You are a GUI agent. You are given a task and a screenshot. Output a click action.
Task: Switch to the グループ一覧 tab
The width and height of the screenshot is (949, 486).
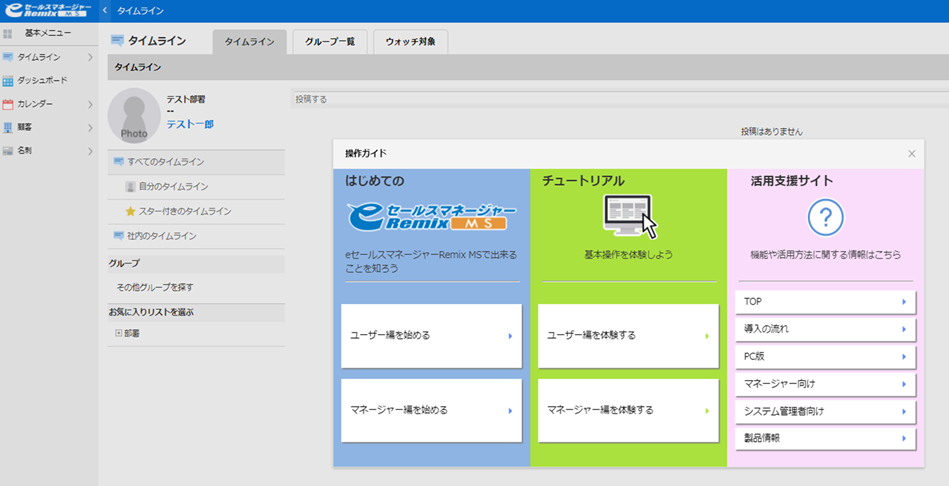click(330, 42)
